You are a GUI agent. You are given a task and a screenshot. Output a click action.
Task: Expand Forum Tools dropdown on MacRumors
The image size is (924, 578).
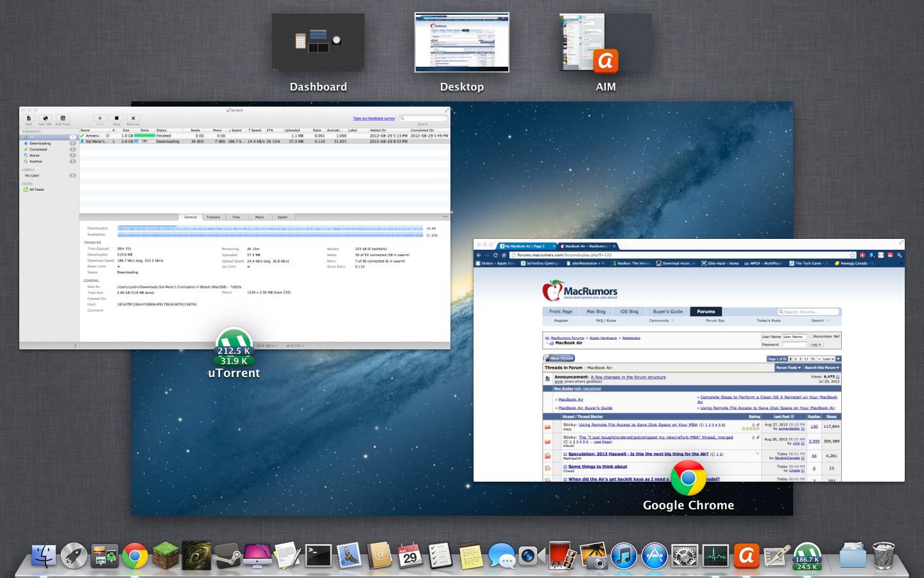coord(788,367)
